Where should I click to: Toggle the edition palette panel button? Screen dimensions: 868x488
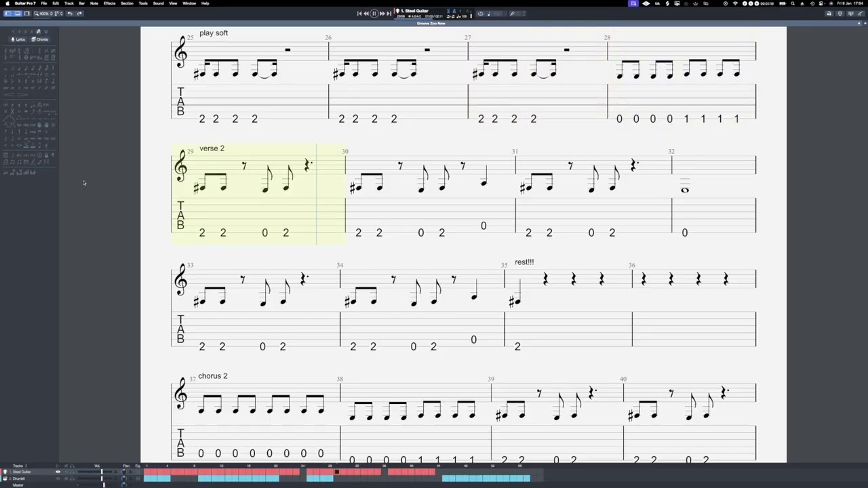pos(8,14)
